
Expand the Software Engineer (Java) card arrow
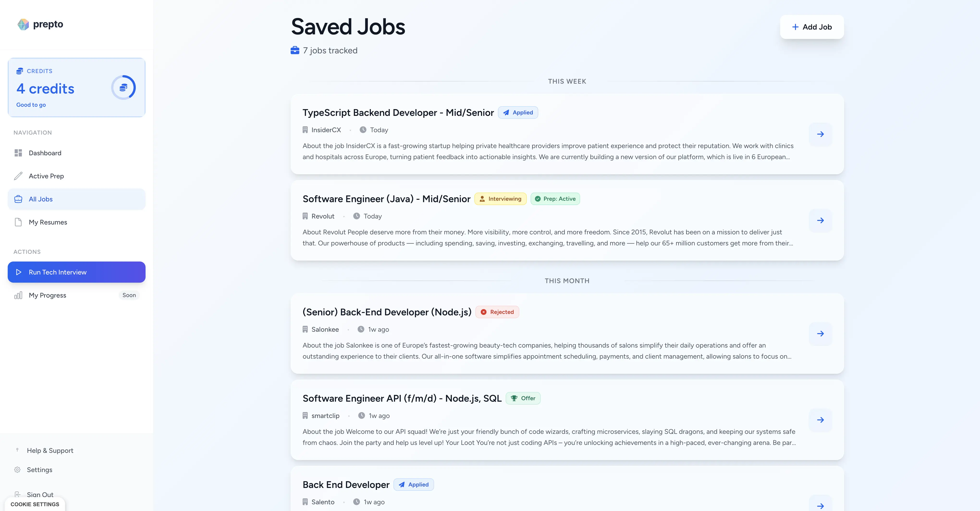[x=821, y=220]
